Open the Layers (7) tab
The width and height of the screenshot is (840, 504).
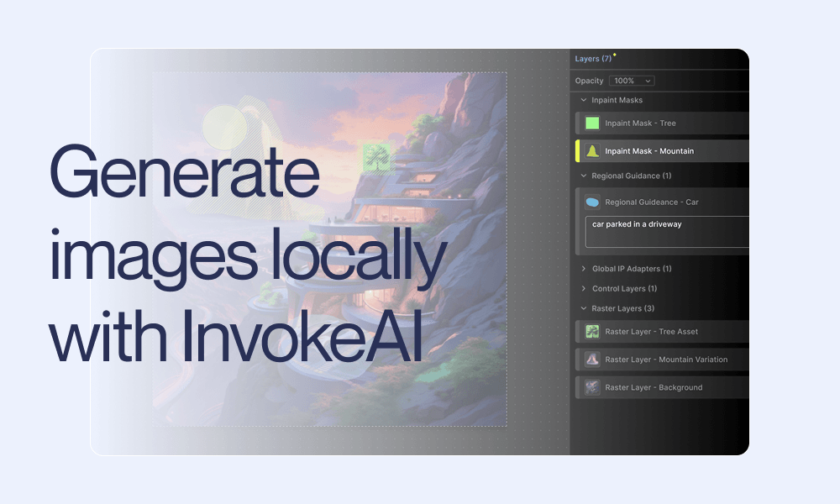point(593,59)
